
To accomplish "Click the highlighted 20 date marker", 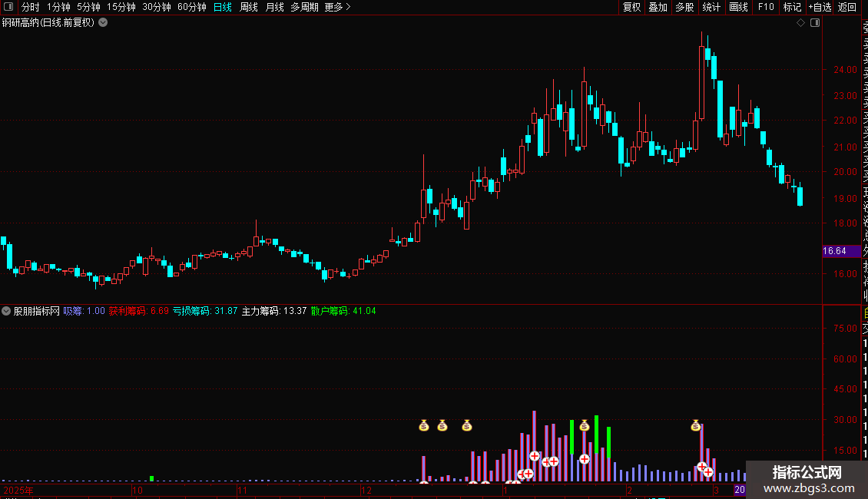I will 740,490.
